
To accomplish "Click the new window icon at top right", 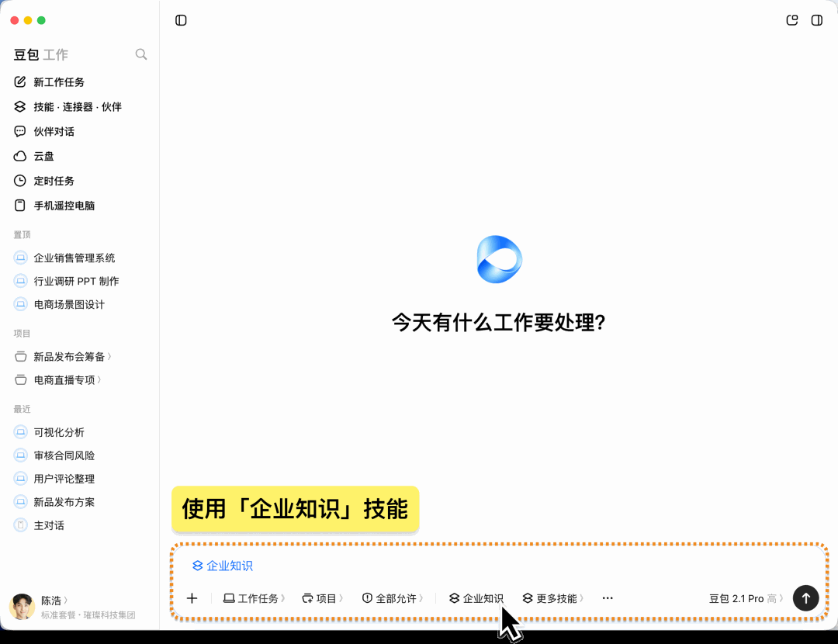I will pyautogui.click(x=792, y=20).
